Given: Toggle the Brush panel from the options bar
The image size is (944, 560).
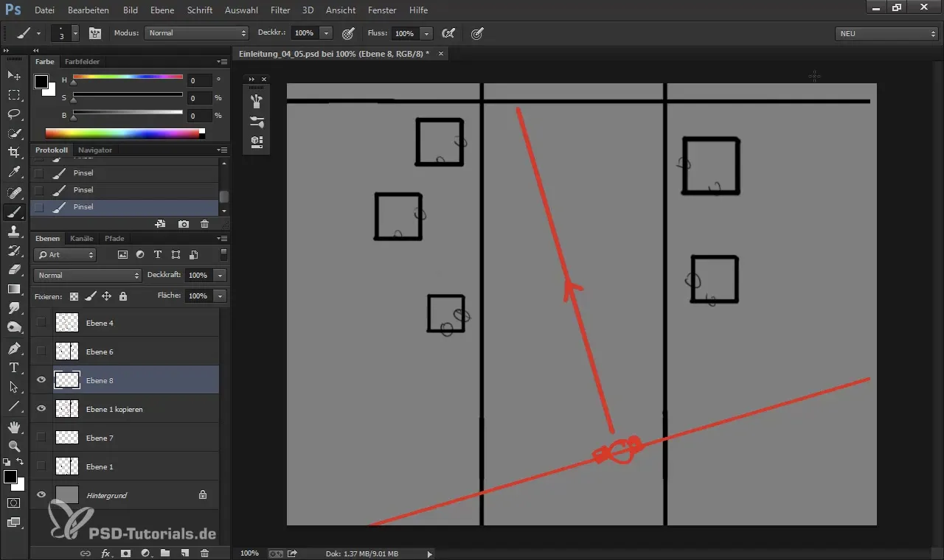Looking at the screenshot, I should pos(94,33).
